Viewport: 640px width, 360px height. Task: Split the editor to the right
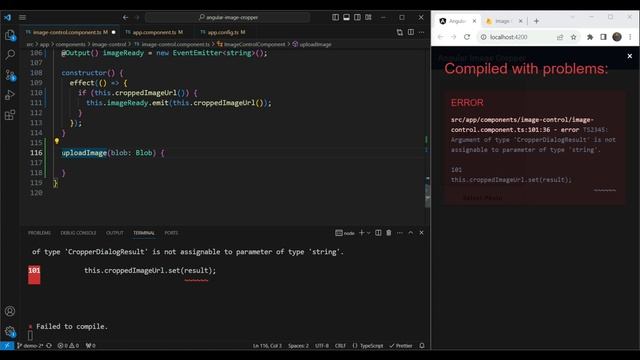411,32
